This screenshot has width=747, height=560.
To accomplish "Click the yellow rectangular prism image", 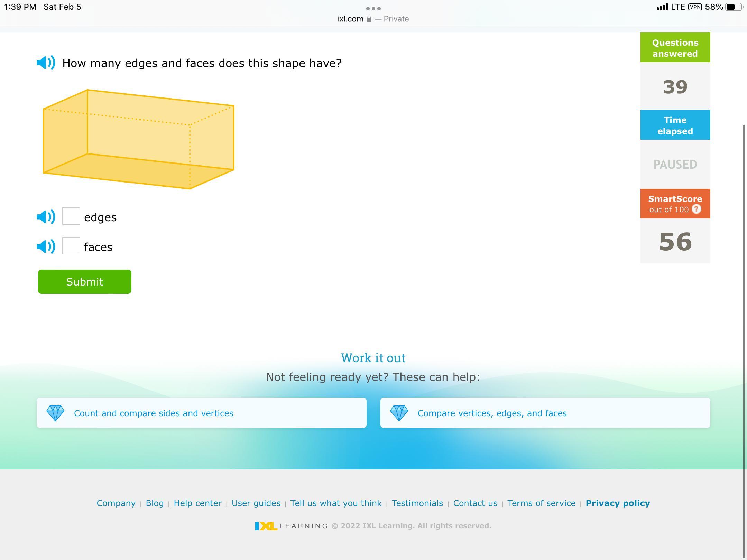I will [x=138, y=139].
